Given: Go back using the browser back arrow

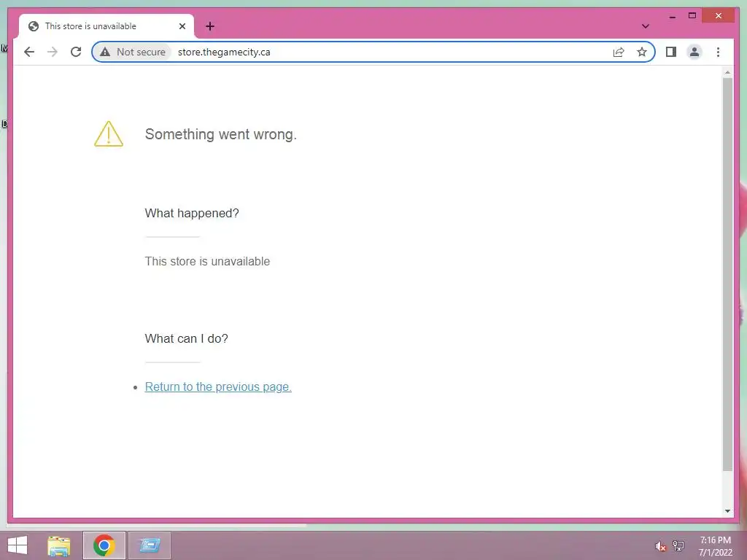Looking at the screenshot, I should click(29, 52).
